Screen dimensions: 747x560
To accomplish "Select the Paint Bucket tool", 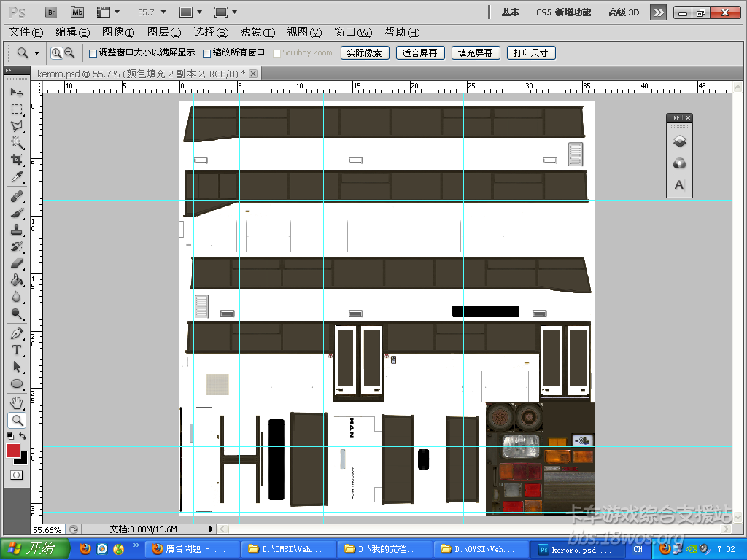I will [x=16, y=280].
